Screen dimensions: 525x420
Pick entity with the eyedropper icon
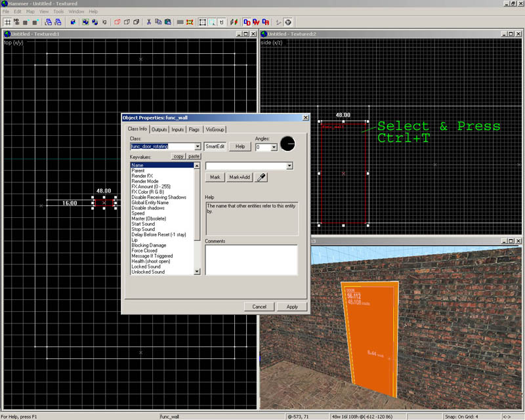[x=261, y=177]
